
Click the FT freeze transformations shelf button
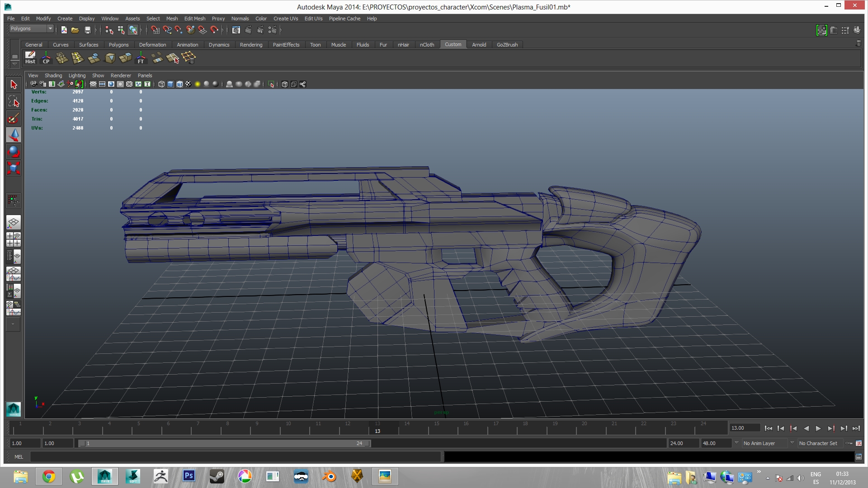click(141, 58)
